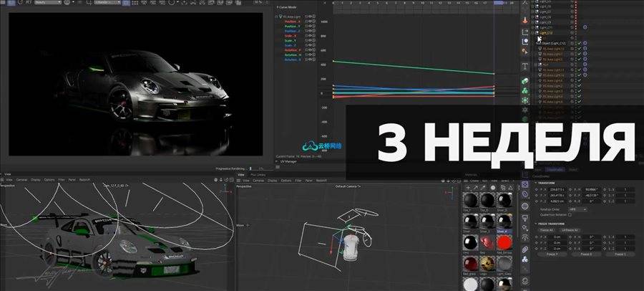Click the orange bend deformer icon
Image resolution: width=644 pixels, height=291 pixels.
(x=525, y=52)
